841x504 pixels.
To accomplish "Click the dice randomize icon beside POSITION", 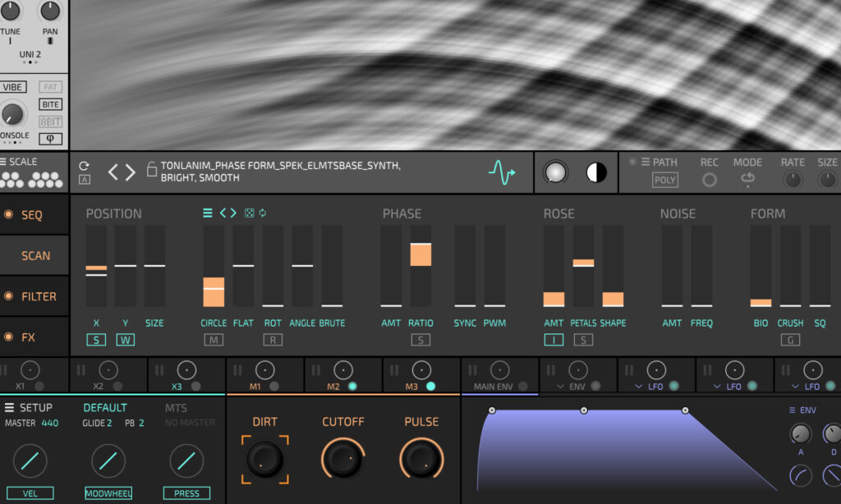I will pos(250,213).
